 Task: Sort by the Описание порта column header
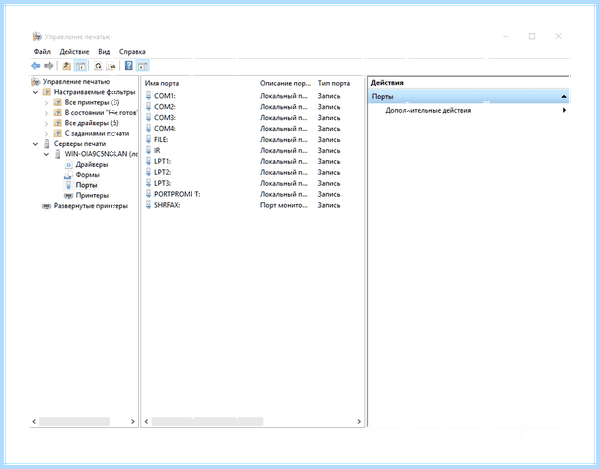[x=285, y=83]
